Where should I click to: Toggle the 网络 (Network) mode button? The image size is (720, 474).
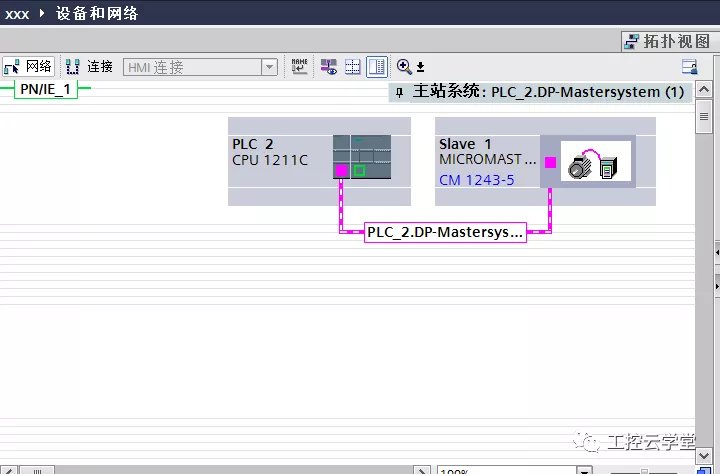coord(28,67)
